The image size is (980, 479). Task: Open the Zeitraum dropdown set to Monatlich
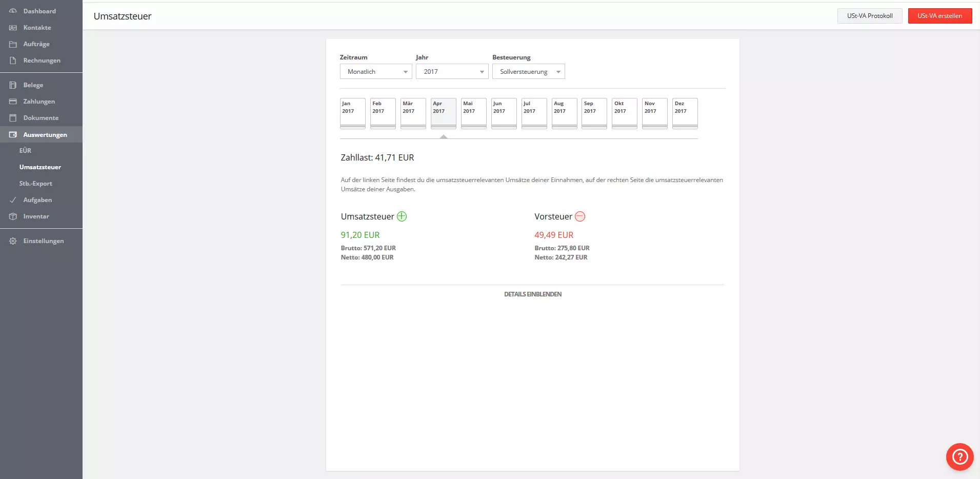point(376,72)
